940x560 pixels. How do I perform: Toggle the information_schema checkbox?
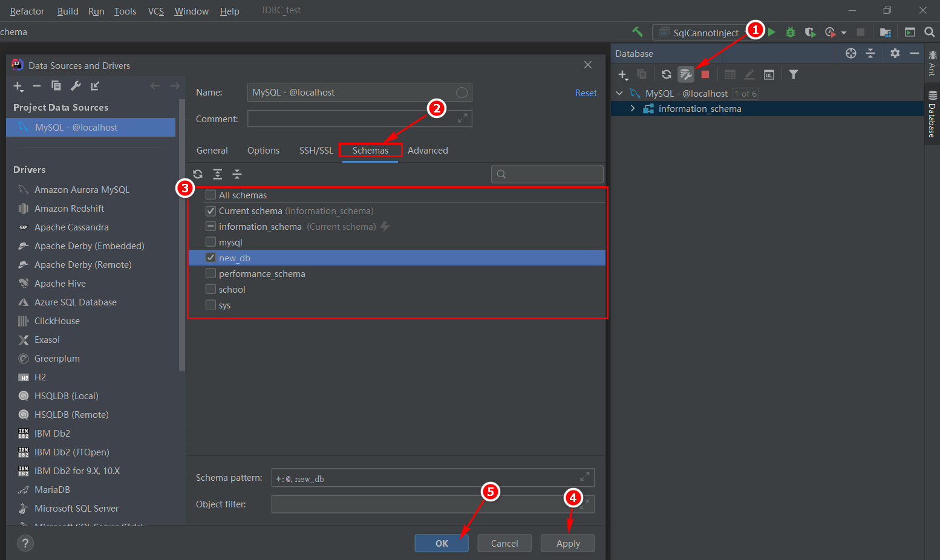click(211, 226)
